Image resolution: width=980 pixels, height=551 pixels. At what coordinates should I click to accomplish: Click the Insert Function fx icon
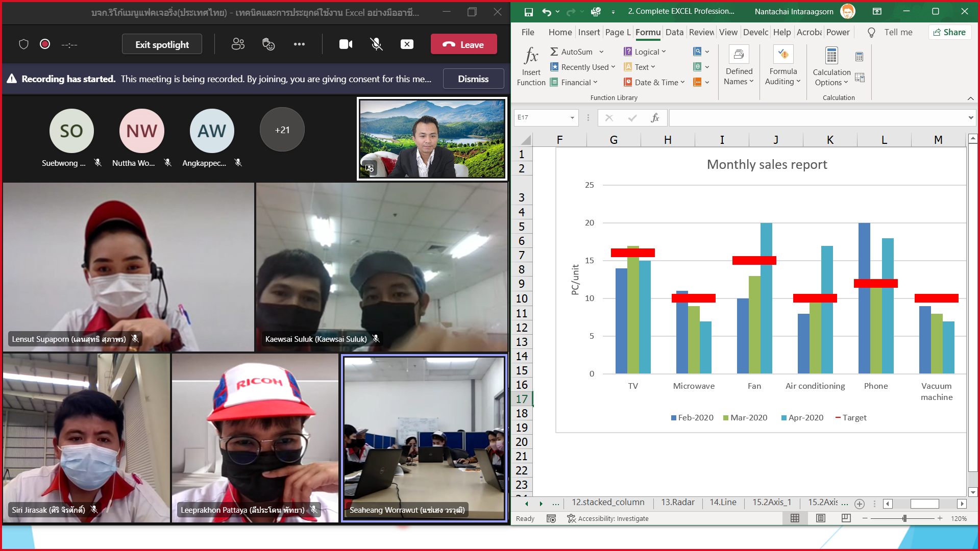(x=531, y=55)
